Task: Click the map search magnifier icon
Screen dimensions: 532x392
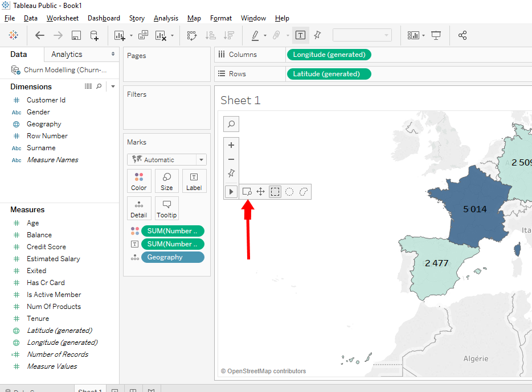Action: [x=231, y=123]
